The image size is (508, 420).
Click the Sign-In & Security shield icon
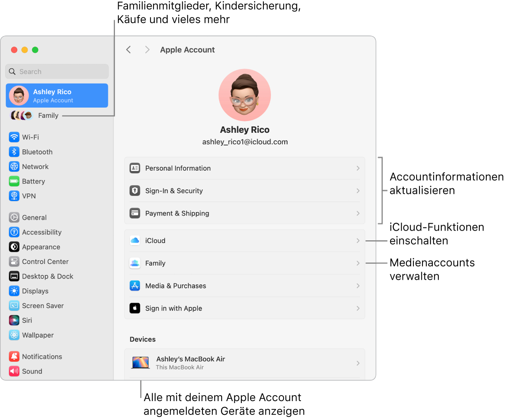click(135, 191)
